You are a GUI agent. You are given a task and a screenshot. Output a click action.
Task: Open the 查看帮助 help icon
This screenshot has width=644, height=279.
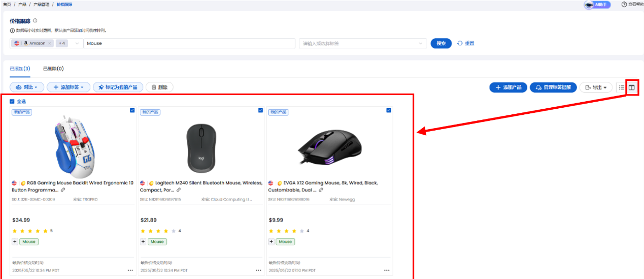pos(624,5)
